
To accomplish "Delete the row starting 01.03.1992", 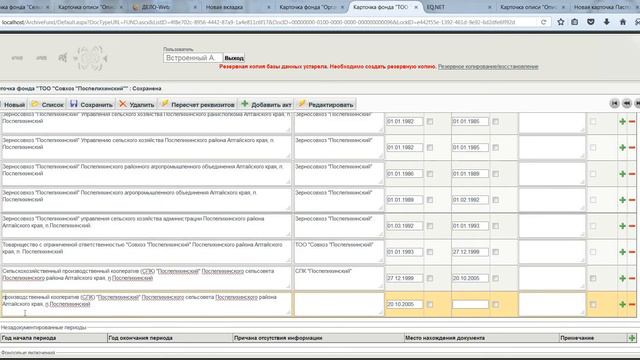I will 632,226.
